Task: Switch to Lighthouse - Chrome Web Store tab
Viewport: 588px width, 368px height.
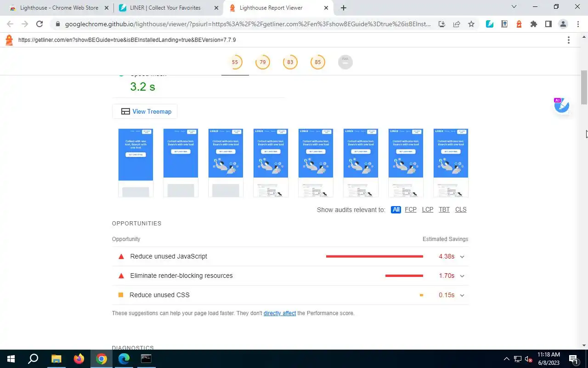Action: [x=59, y=8]
